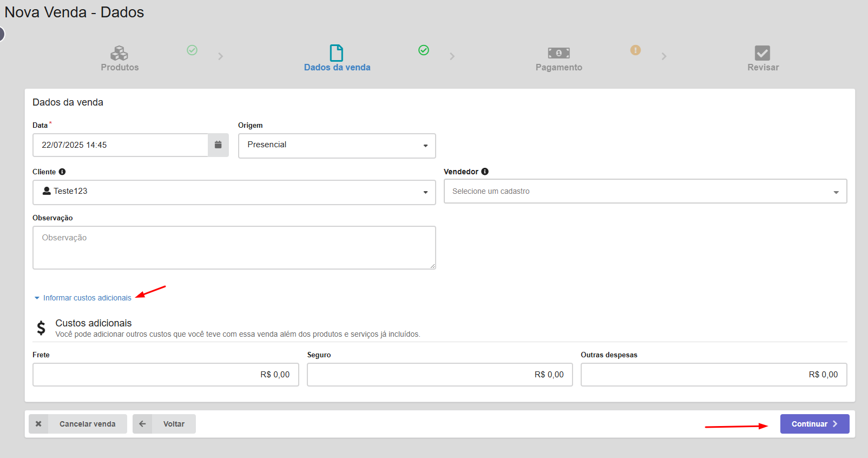Focus the Frete value input field
The height and width of the screenshot is (458, 868).
[x=166, y=375]
